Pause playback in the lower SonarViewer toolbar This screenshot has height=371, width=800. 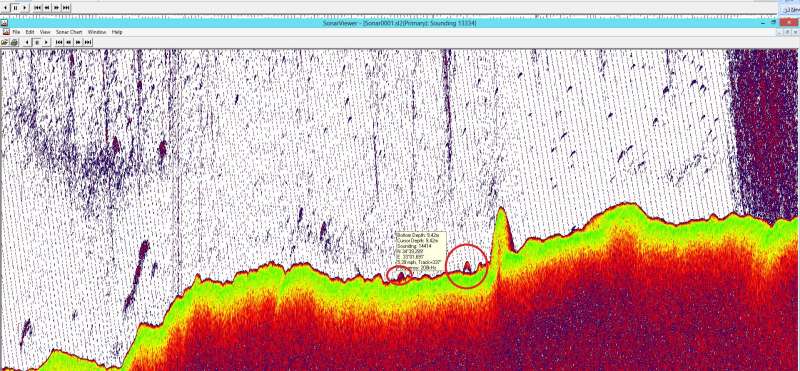37,42
